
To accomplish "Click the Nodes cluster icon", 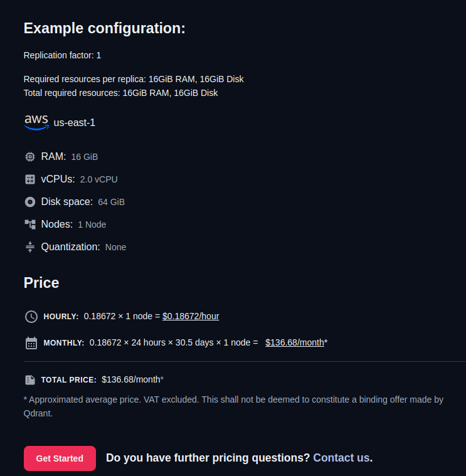I will 30,224.
